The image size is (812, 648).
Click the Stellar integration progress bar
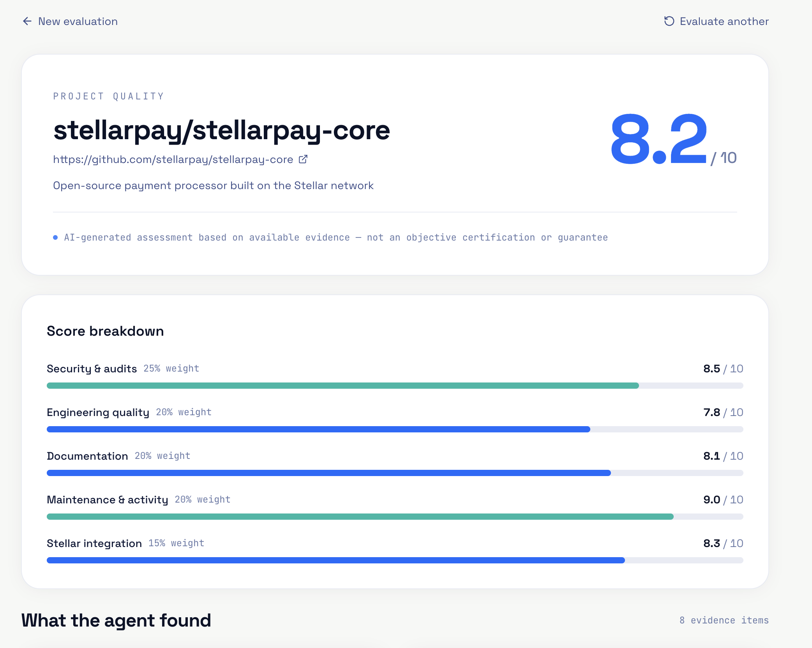coord(395,560)
